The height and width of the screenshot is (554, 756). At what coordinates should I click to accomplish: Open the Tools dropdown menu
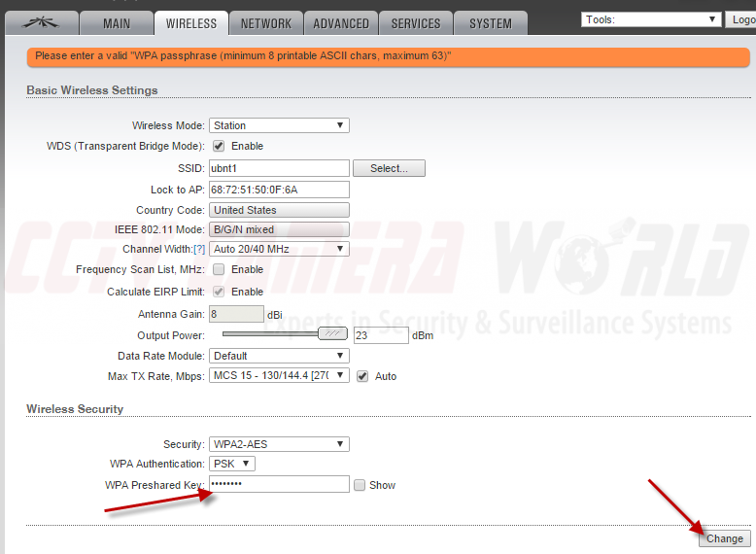tap(650, 19)
